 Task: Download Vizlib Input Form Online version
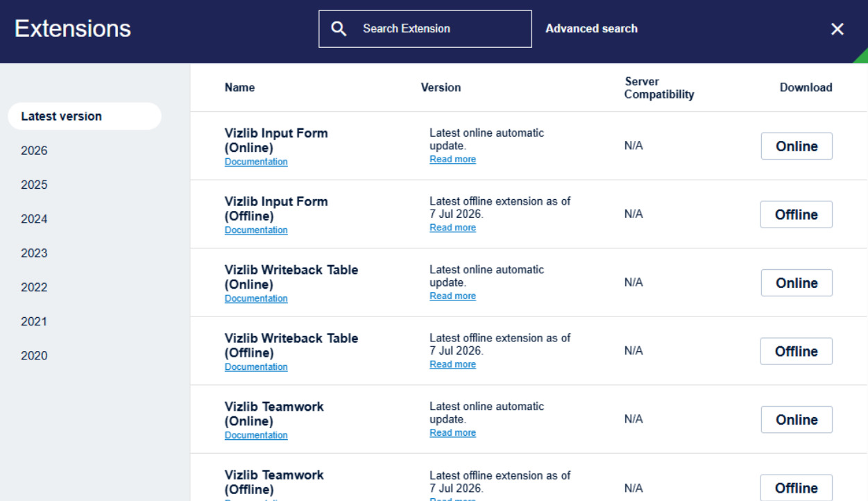pyautogui.click(x=797, y=146)
